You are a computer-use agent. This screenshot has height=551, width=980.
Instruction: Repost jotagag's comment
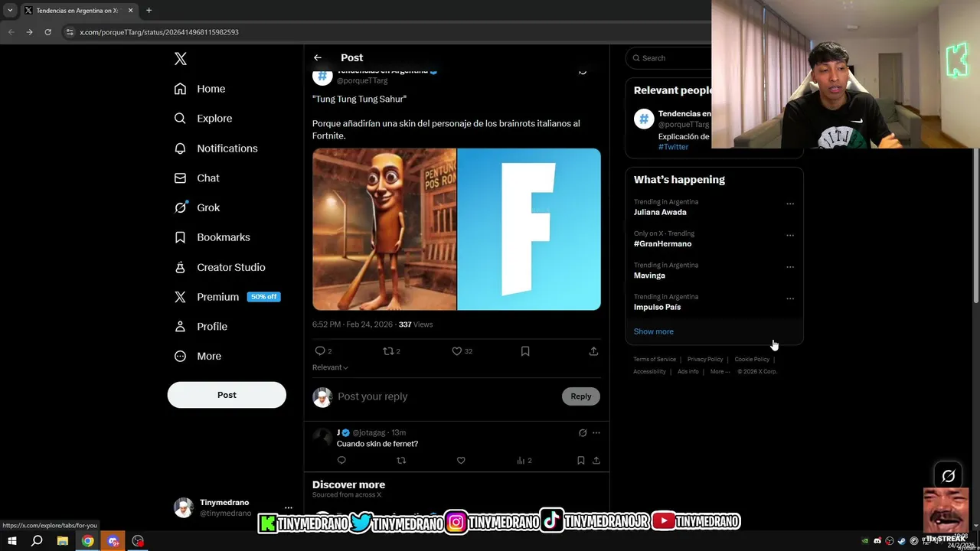(401, 460)
